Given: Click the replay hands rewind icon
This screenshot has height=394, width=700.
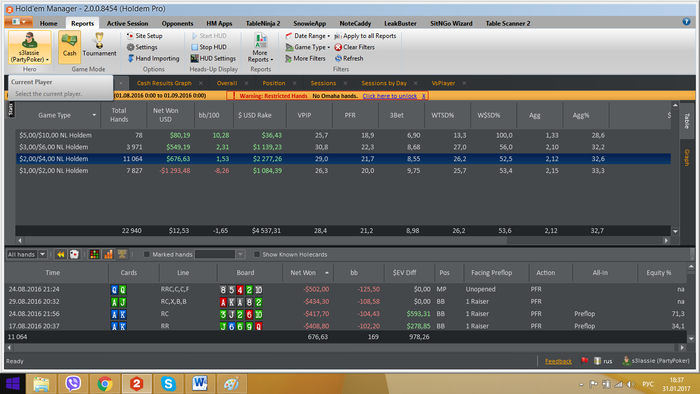Looking at the screenshot, I should (60, 254).
